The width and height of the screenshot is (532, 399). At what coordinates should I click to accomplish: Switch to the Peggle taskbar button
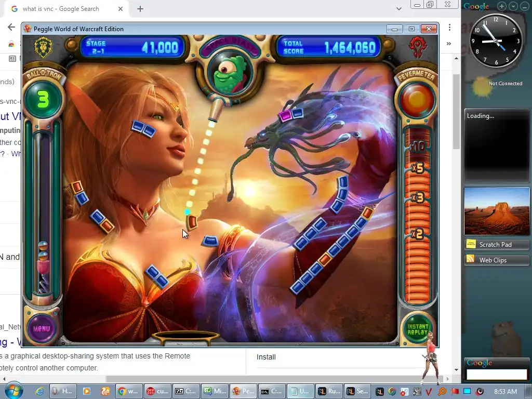tap(243, 391)
